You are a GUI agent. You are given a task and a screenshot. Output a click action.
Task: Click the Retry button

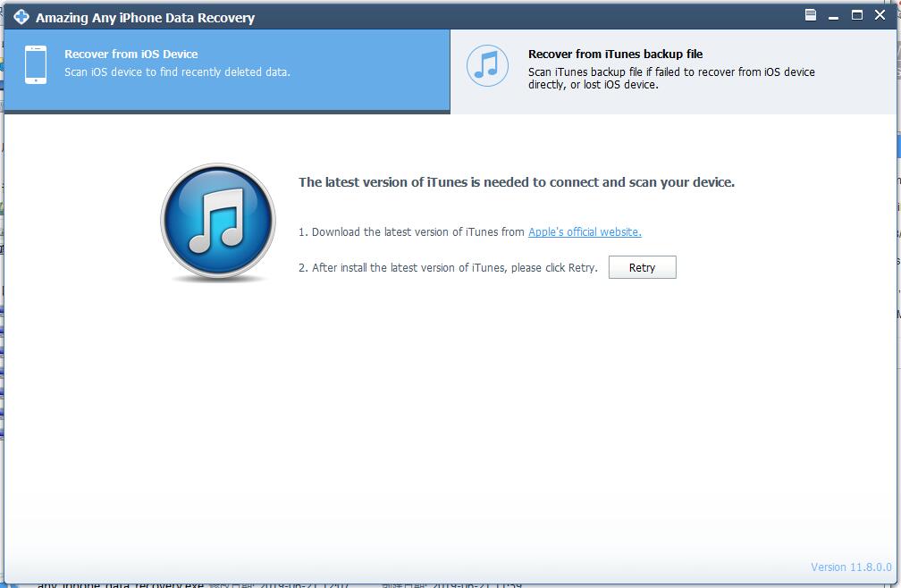(x=642, y=266)
